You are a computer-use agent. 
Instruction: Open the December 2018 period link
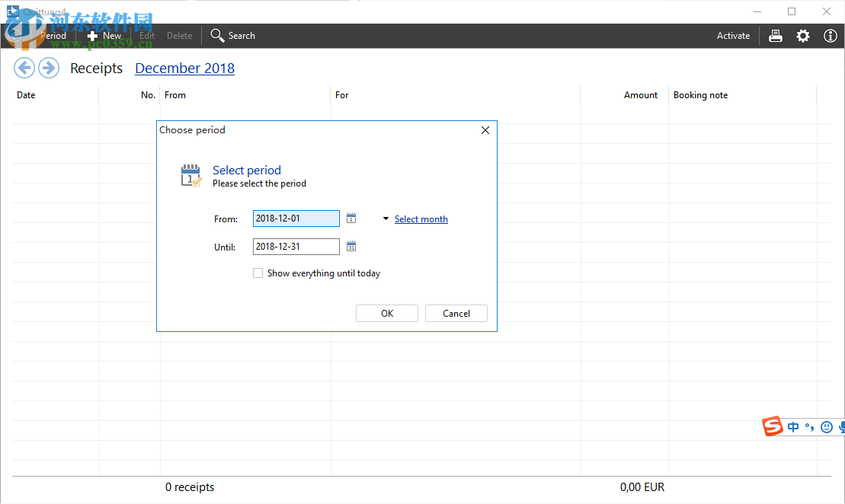click(184, 69)
